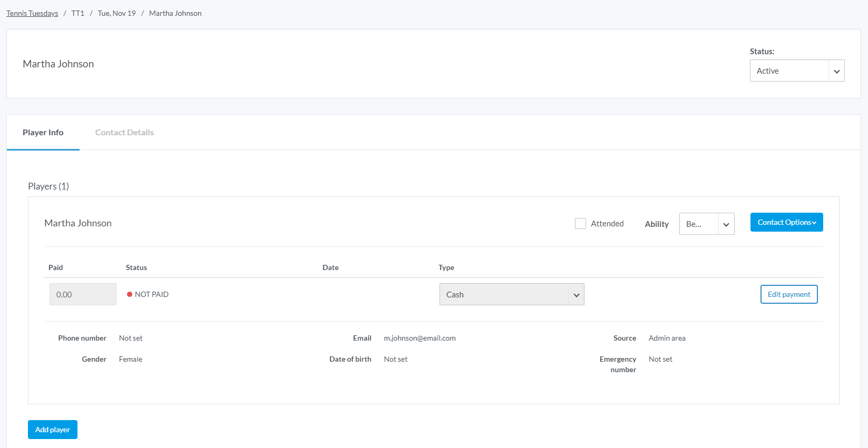Click the Admin area source value
868x448 pixels.
[x=667, y=338]
